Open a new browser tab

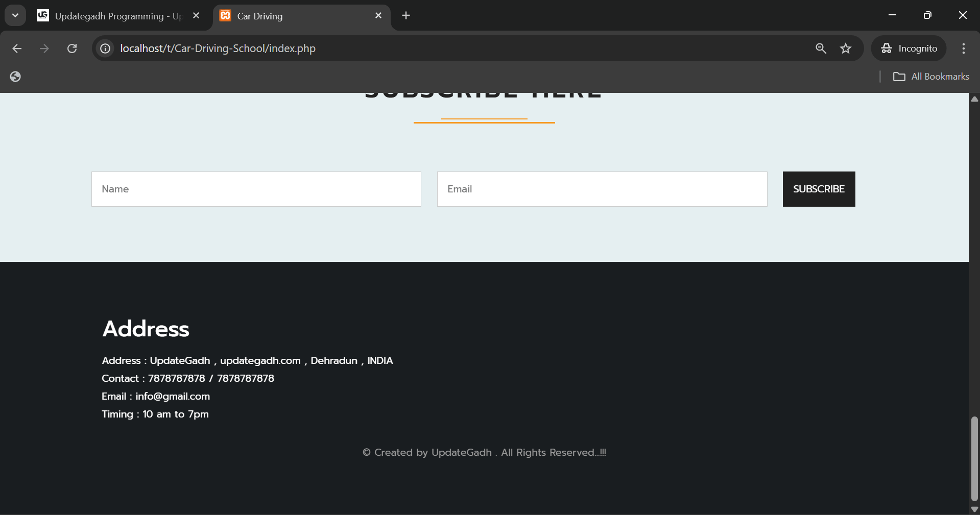(405, 15)
